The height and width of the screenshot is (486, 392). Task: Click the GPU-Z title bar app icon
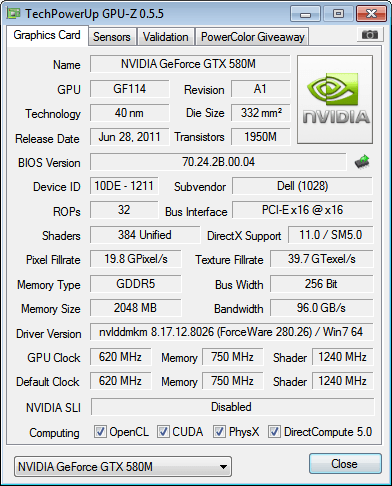click(x=14, y=14)
